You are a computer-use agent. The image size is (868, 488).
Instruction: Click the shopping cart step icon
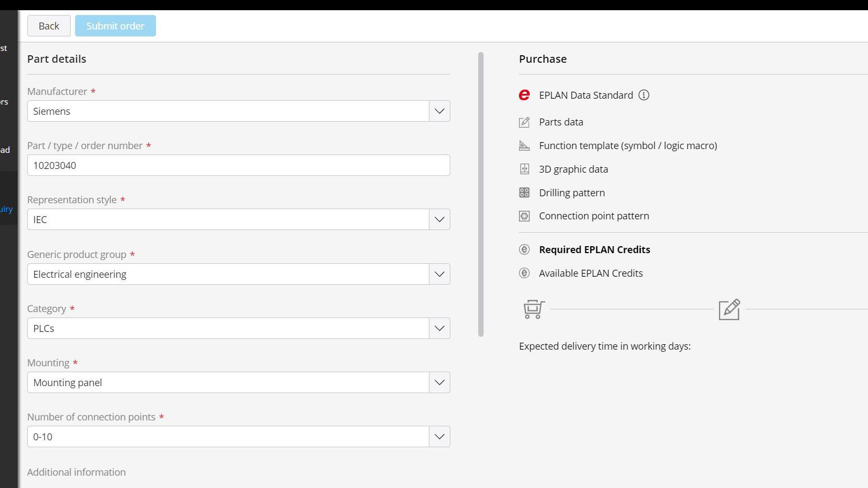point(533,309)
